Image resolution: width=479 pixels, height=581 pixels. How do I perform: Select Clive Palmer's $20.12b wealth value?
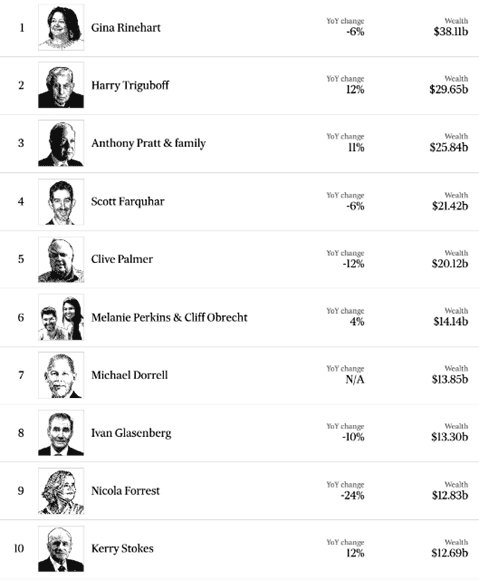tap(450, 264)
